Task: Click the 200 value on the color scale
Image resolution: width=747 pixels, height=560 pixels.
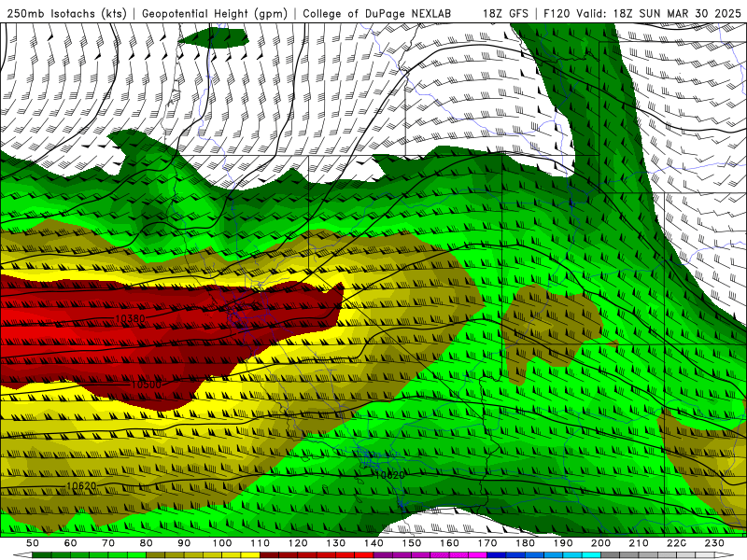Action: point(601,543)
